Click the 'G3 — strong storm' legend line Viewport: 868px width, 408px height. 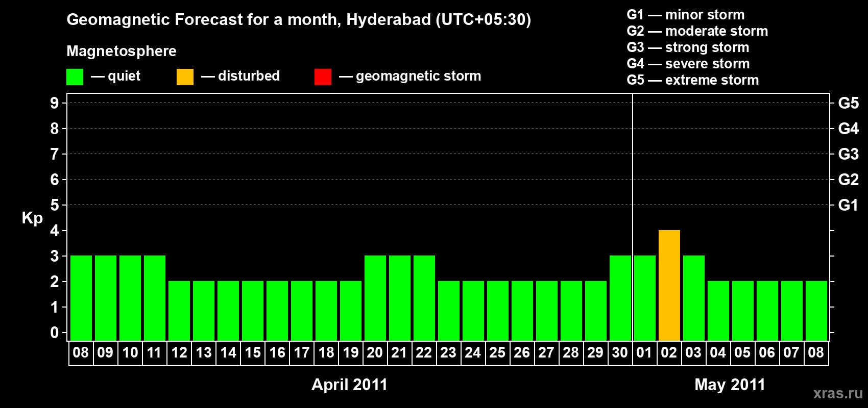click(x=688, y=47)
